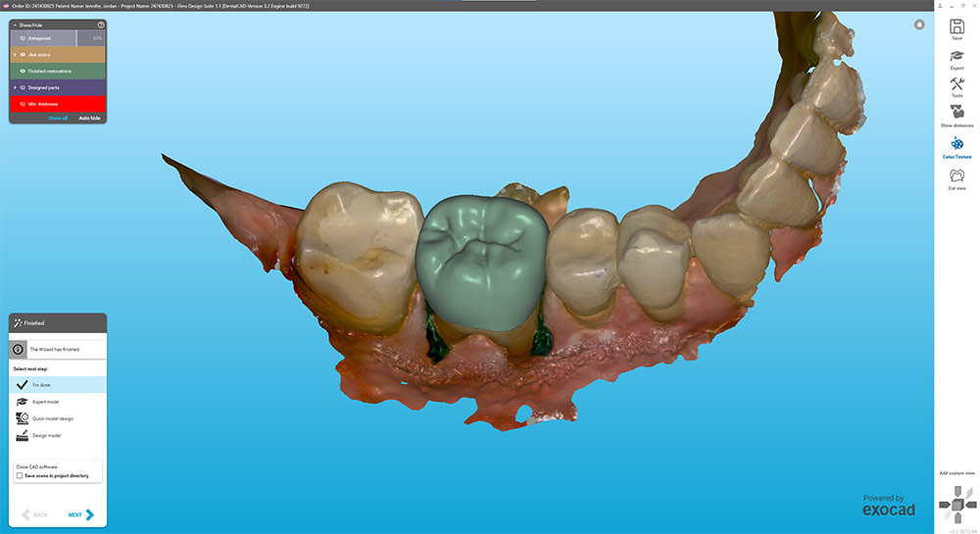Click the Antagonist 63% transparency value

point(97,38)
